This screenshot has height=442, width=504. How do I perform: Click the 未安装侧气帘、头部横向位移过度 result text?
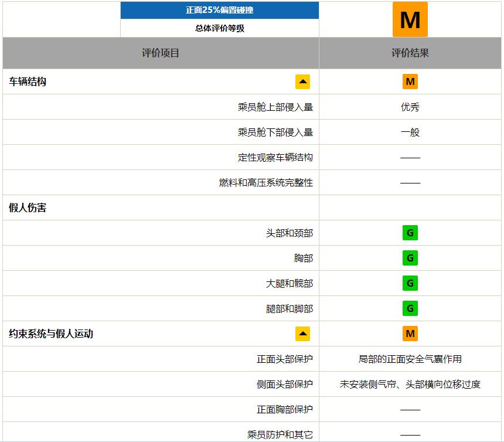410,384
